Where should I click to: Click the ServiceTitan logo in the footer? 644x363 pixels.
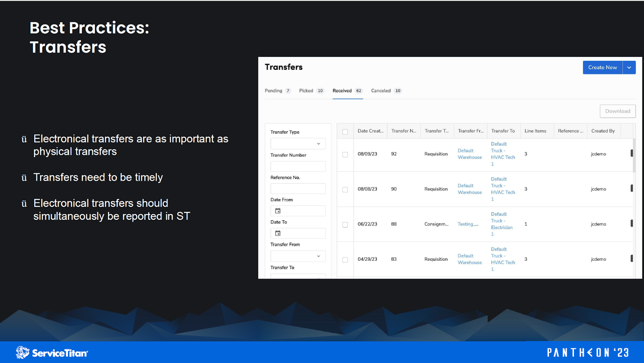coord(51,352)
